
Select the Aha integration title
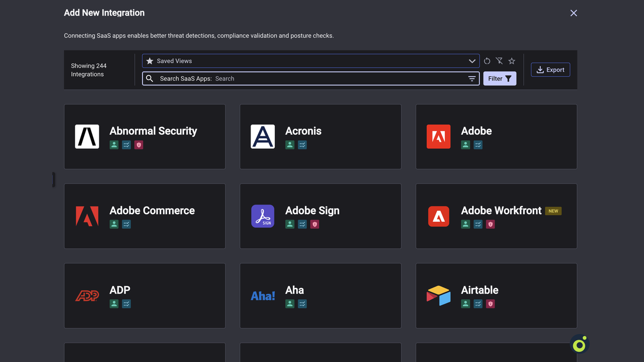coord(294,290)
